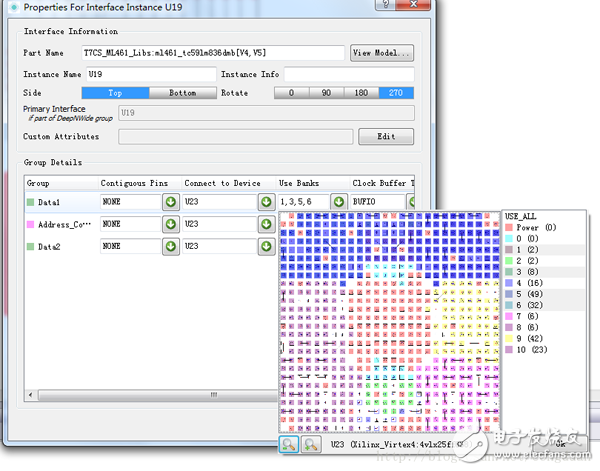Open Use Banks dropdown for Data1
Screen dimensions: 600x471
point(339,202)
